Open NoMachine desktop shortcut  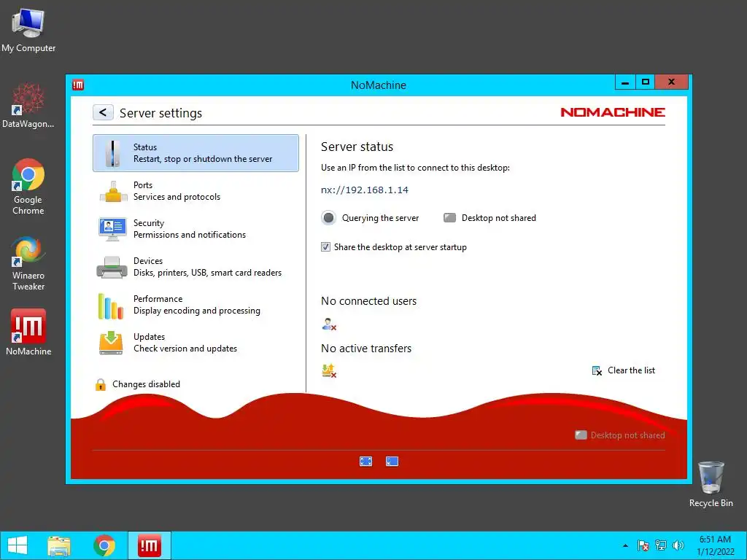tap(28, 332)
